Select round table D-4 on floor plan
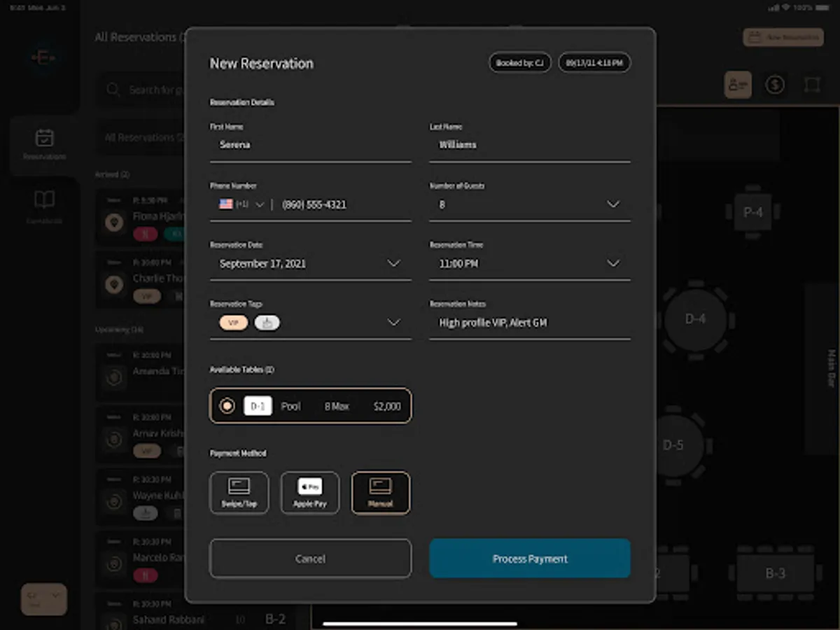The width and height of the screenshot is (840, 630). 695,319
